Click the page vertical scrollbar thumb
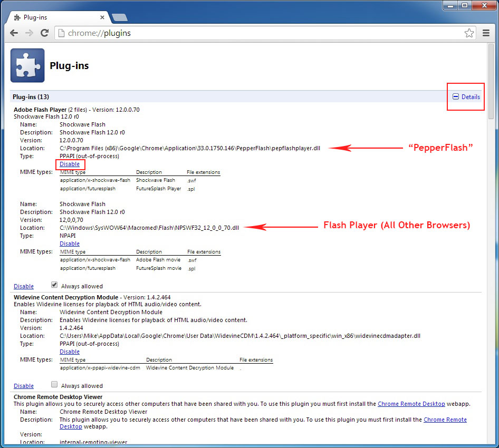The width and height of the screenshot is (499, 448). coord(491,81)
